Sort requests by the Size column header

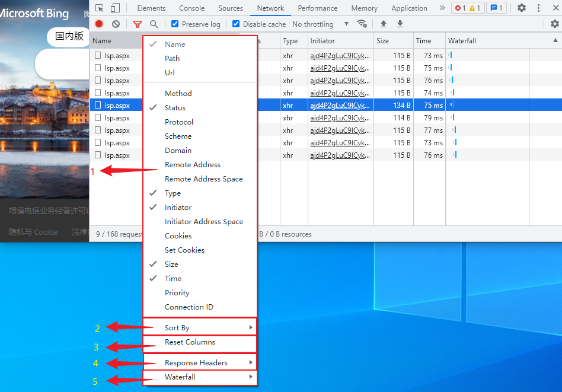point(393,41)
